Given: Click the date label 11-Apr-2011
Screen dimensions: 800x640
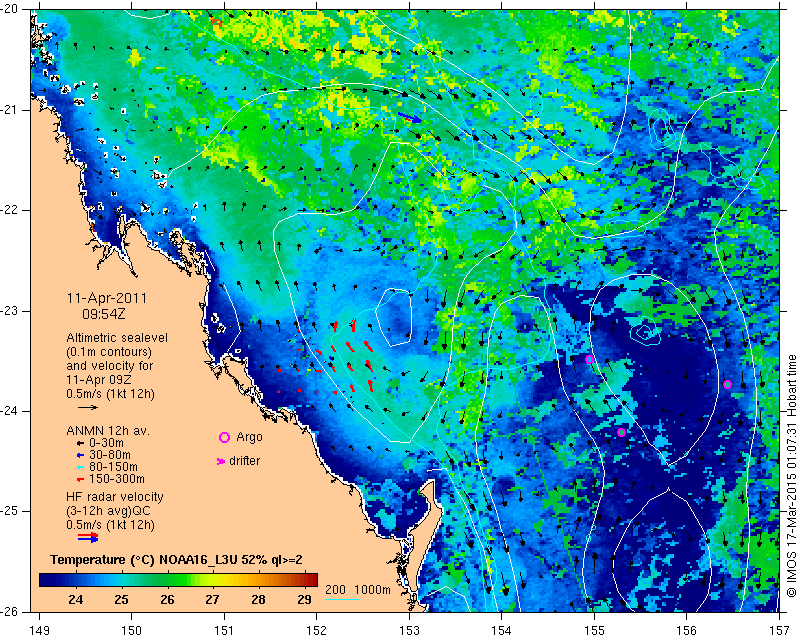Looking at the screenshot, I should [x=107, y=298].
